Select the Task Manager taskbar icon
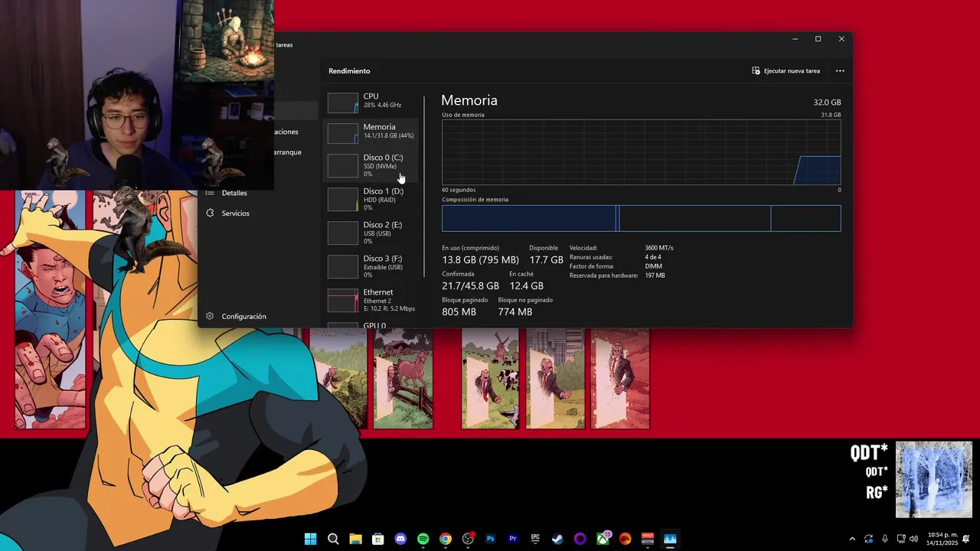The image size is (980, 551). tap(671, 539)
